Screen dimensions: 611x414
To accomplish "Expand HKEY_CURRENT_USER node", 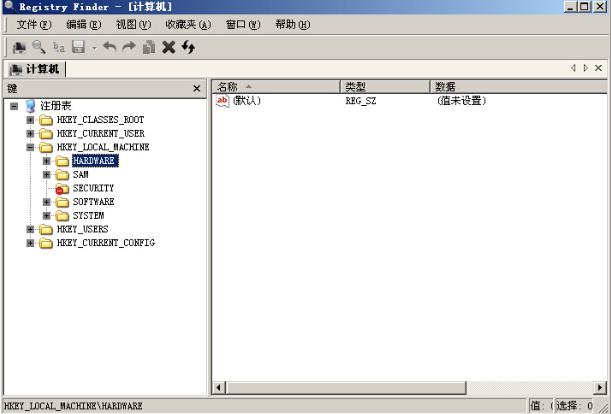I will pos(30,134).
